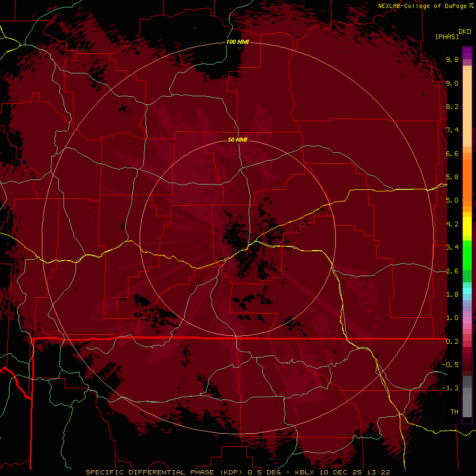Click the yellow band of the color scale
This screenshot has width=476, height=476.
(467, 226)
